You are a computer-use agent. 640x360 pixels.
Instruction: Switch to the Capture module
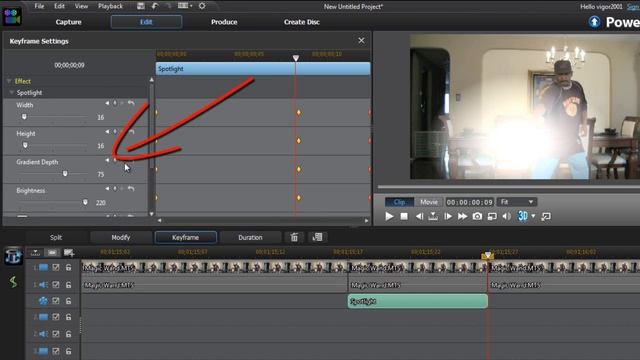click(69, 22)
